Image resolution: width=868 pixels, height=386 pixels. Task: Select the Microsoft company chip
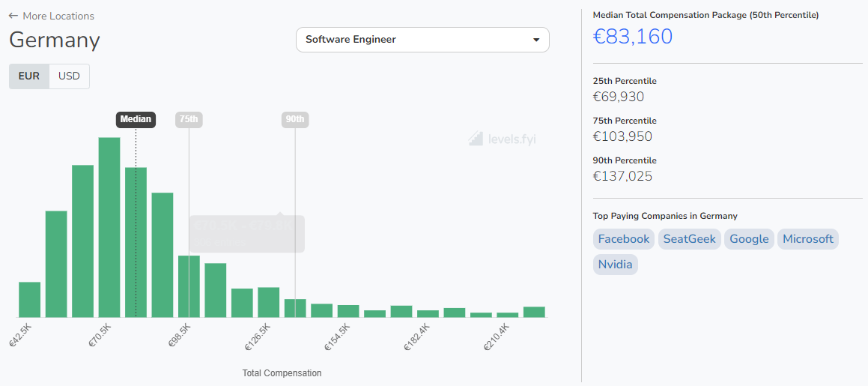[808, 239]
